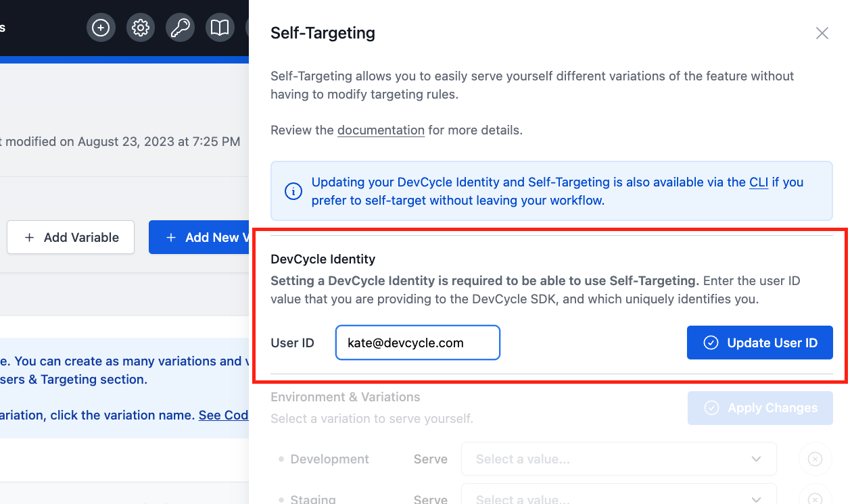
Task: Click the info icon in the blue banner
Action: coord(293,191)
